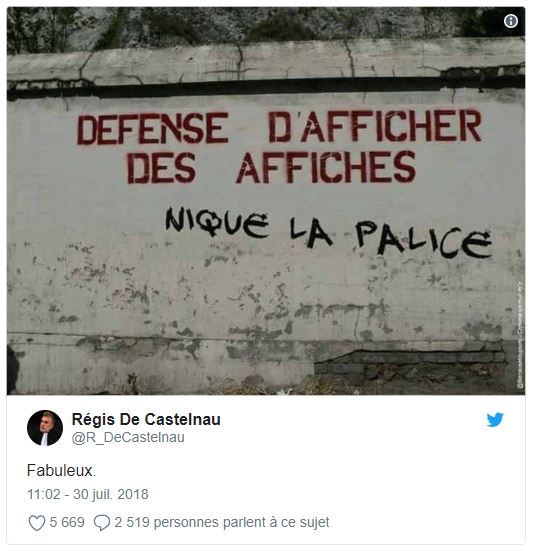Open '2 519 personnes parlent à ce sujet'
Image resolution: width=535 pixels, height=552 pixels.
click(x=222, y=522)
